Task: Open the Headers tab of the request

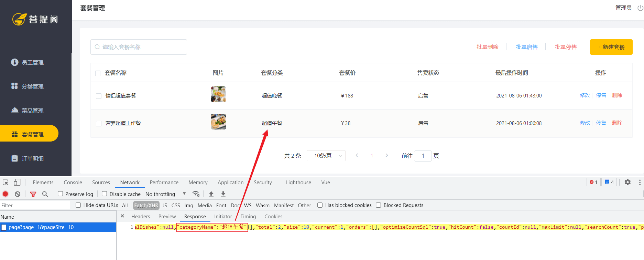Action: (141, 217)
